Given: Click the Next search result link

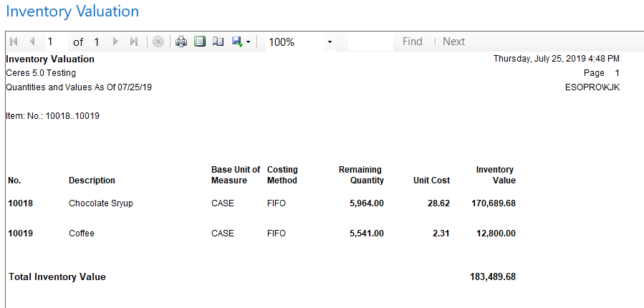Looking at the screenshot, I should [x=453, y=42].
